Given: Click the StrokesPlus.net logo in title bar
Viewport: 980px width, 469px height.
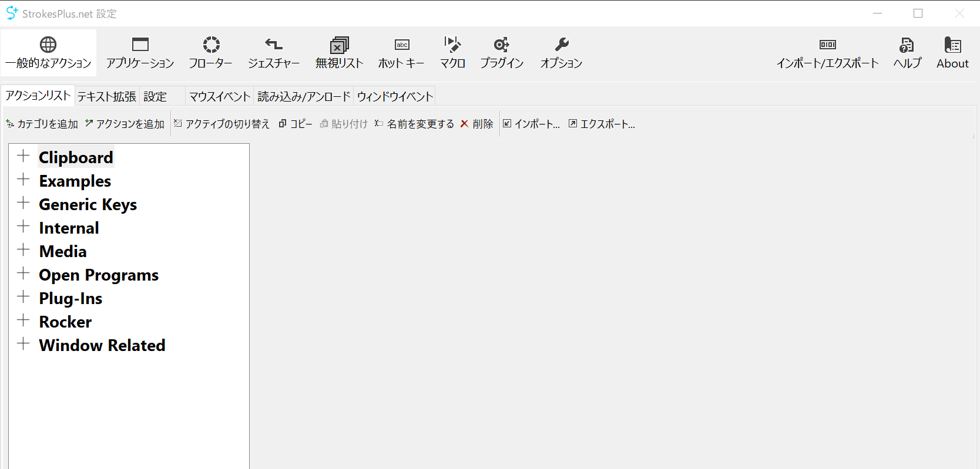Looking at the screenshot, I should [x=12, y=13].
